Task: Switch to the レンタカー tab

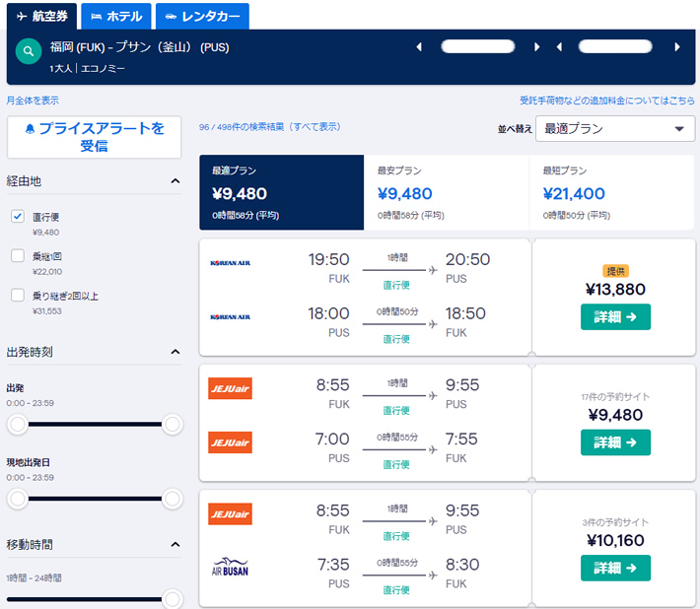Action: [x=202, y=17]
